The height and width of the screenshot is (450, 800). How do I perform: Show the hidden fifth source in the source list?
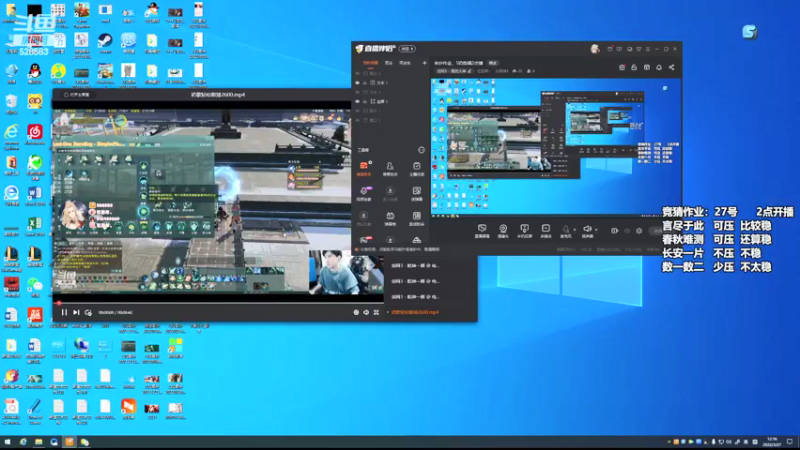tap(358, 111)
